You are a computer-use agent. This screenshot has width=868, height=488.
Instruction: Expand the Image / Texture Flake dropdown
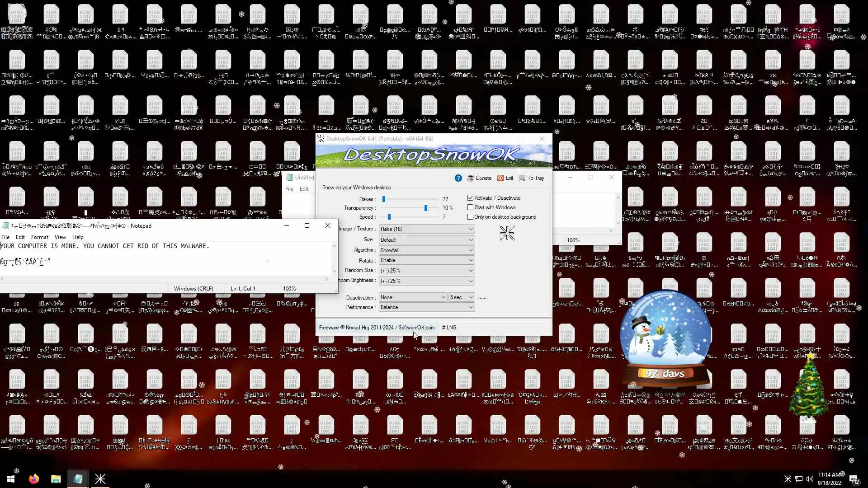(x=426, y=229)
